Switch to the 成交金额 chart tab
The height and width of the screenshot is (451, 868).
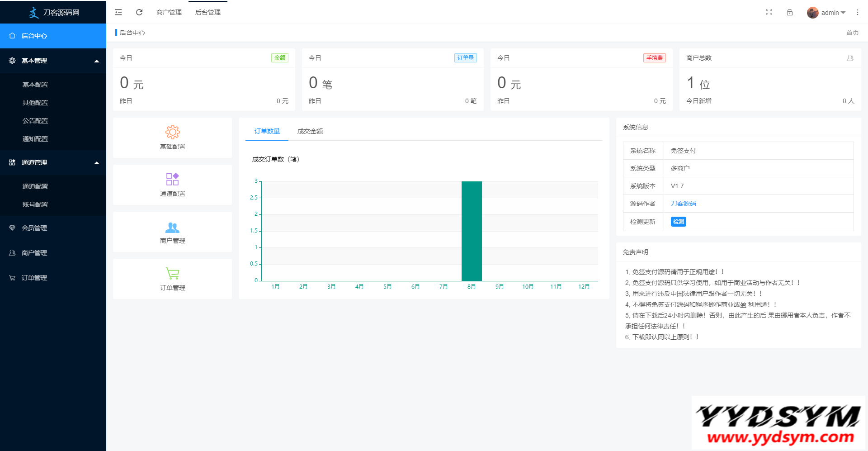(x=310, y=131)
